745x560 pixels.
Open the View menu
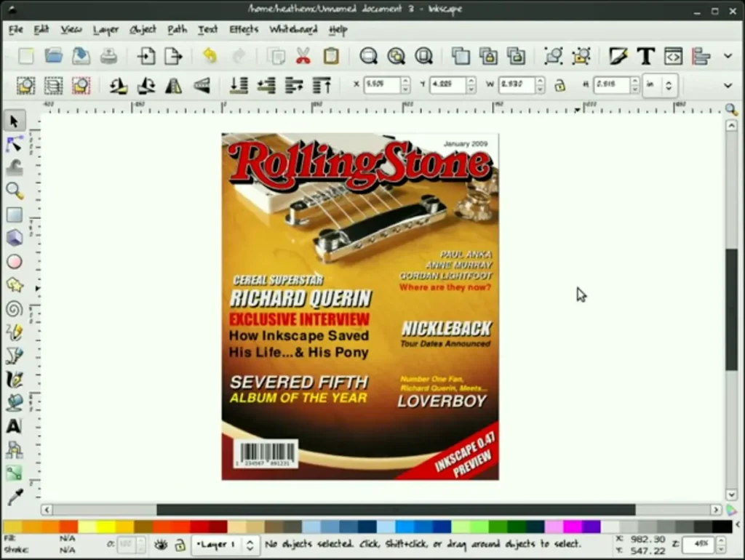point(71,29)
